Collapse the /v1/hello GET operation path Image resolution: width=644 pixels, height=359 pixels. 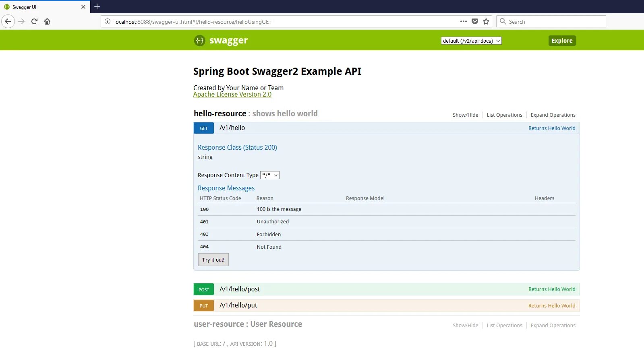232,128
